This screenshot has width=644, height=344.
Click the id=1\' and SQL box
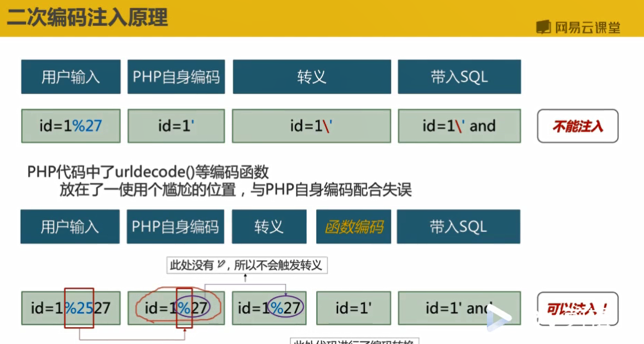click(x=459, y=126)
